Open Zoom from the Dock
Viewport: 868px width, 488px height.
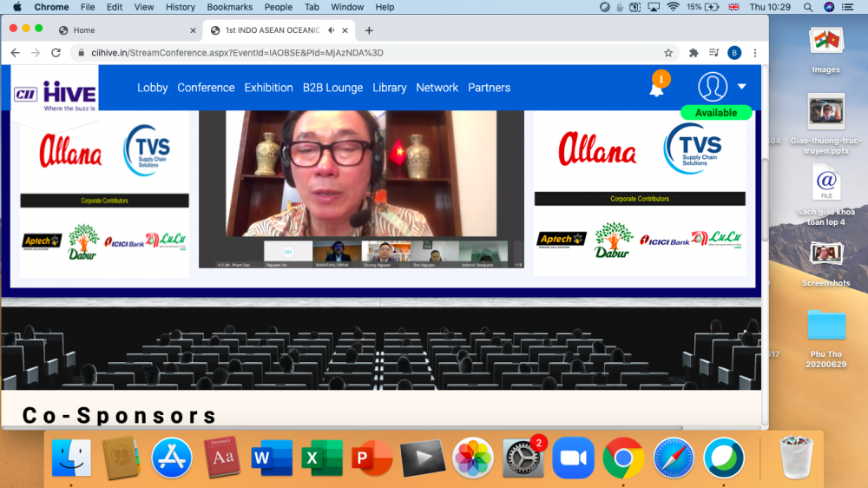(x=574, y=458)
